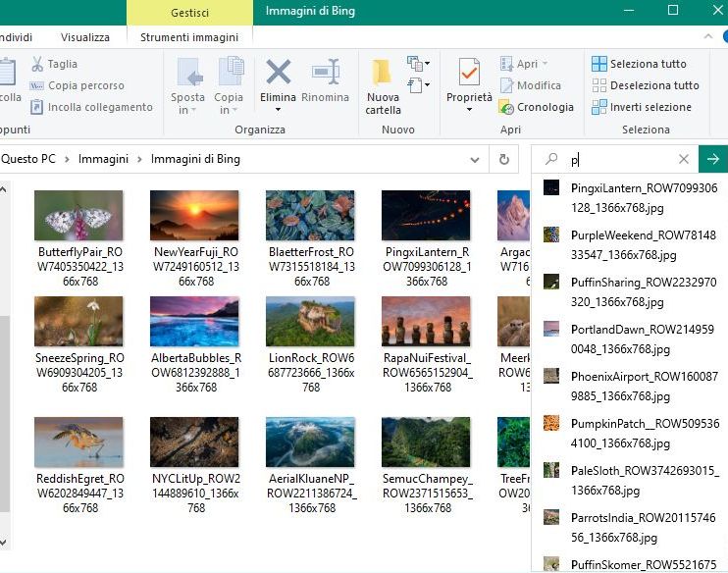
Task: Open the Elimina dropdown arrow
Action: point(278,110)
